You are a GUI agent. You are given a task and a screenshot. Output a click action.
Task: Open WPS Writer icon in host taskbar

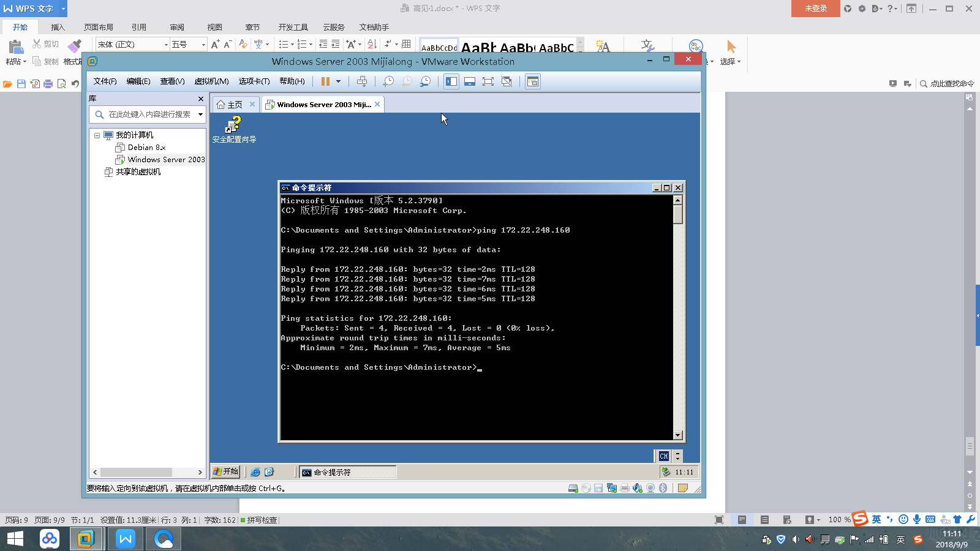tap(126, 539)
